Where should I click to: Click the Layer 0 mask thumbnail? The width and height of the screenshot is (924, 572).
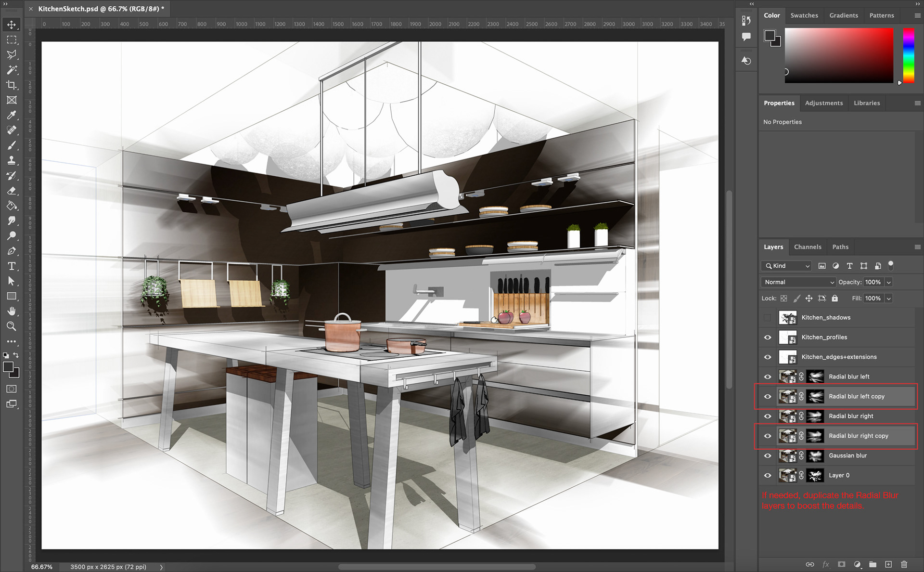[815, 476]
